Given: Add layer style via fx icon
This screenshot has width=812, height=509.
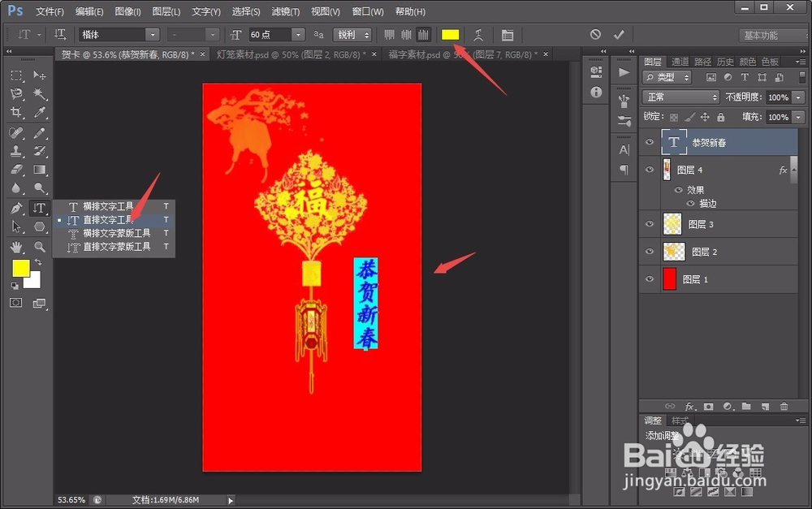Looking at the screenshot, I should click(689, 407).
